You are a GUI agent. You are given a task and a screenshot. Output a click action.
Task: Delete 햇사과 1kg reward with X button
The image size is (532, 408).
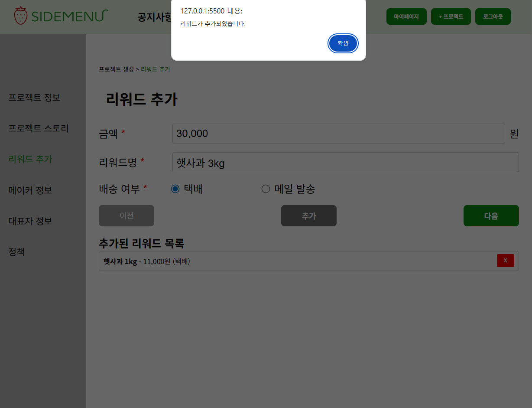pos(505,261)
